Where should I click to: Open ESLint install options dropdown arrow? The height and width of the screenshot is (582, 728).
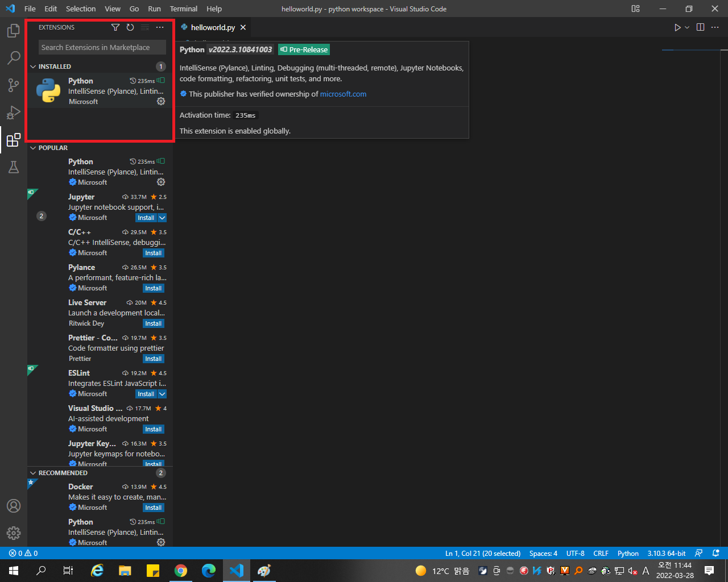coord(162,394)
